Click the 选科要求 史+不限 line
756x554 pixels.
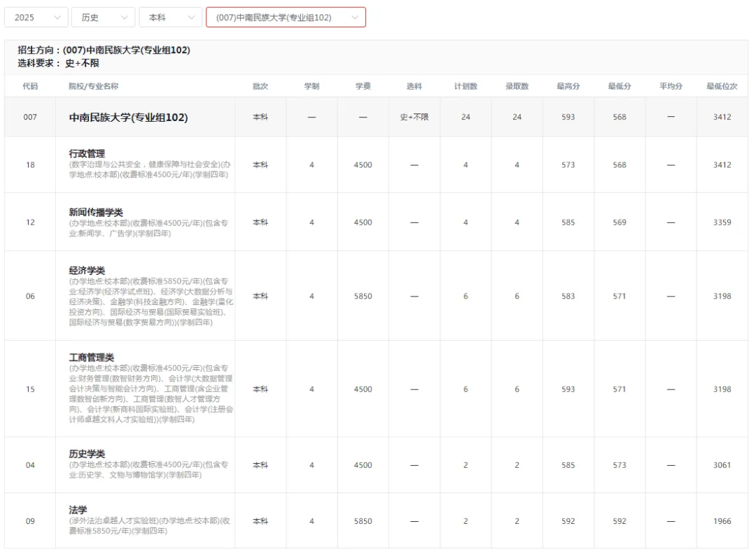[x=58, y=63]
